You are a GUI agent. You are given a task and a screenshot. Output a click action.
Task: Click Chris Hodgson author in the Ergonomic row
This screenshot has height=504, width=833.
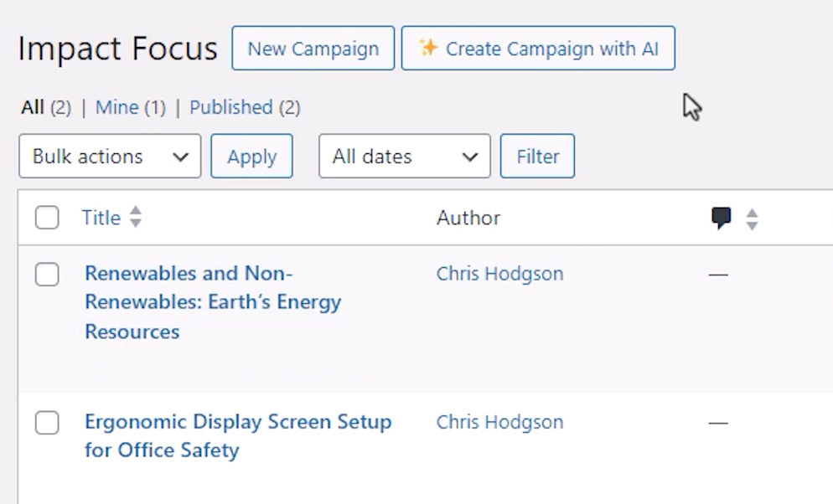click(499, 423)
